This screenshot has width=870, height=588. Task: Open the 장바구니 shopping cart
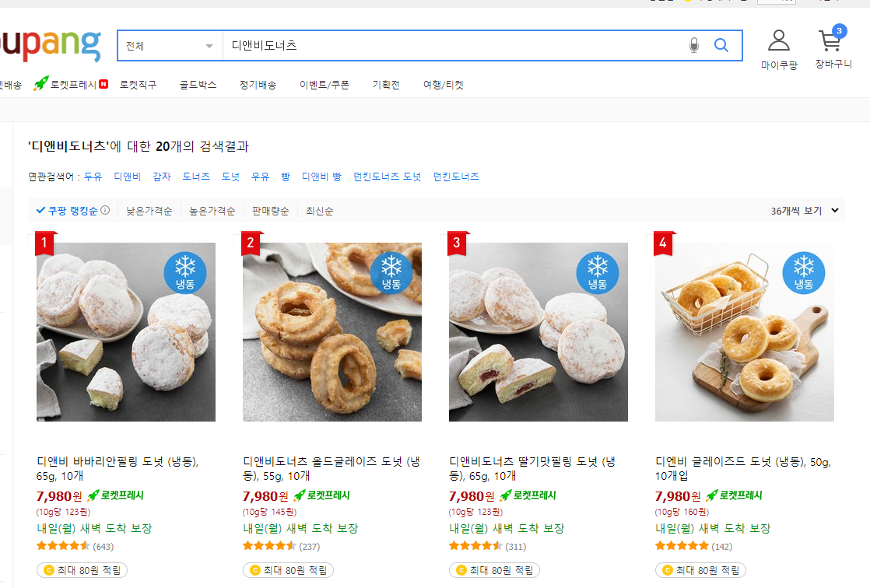point(833,48)
